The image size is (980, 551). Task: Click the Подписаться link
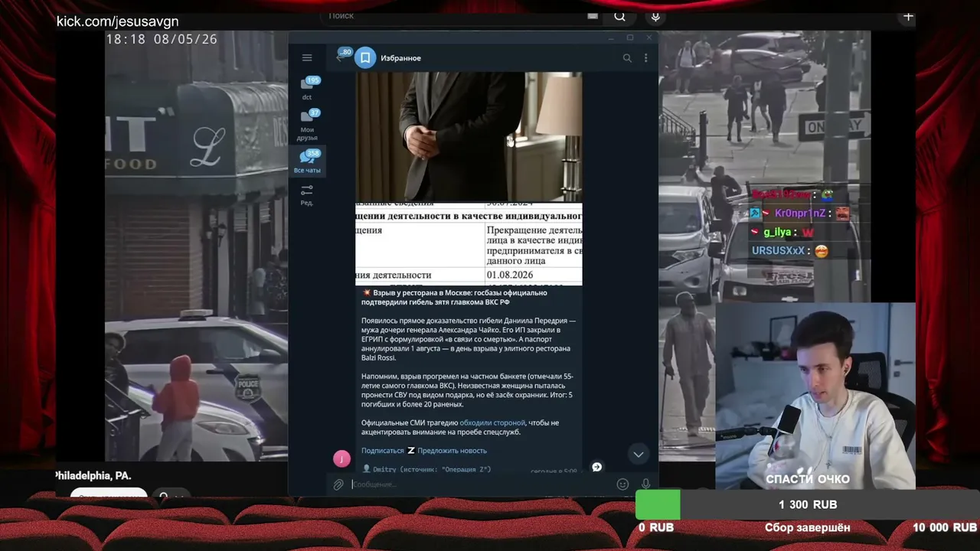pyautogui.click(x=382, y=451)
